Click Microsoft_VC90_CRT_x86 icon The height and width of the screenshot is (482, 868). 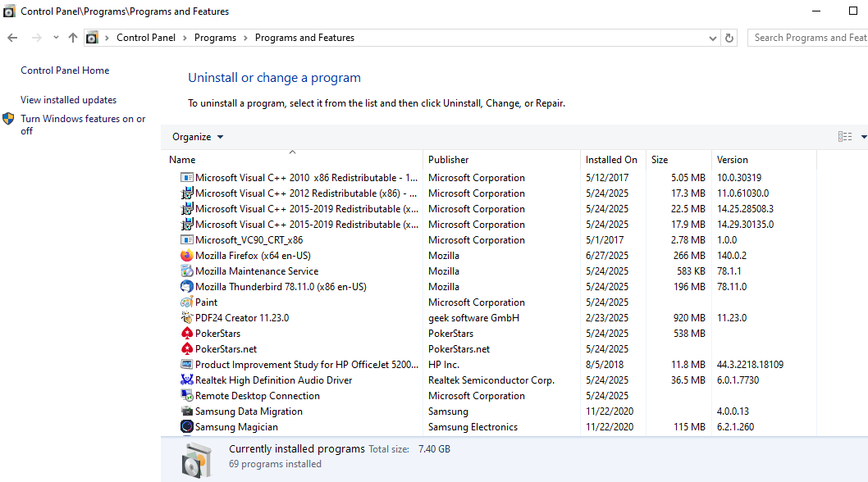point(186,240)
